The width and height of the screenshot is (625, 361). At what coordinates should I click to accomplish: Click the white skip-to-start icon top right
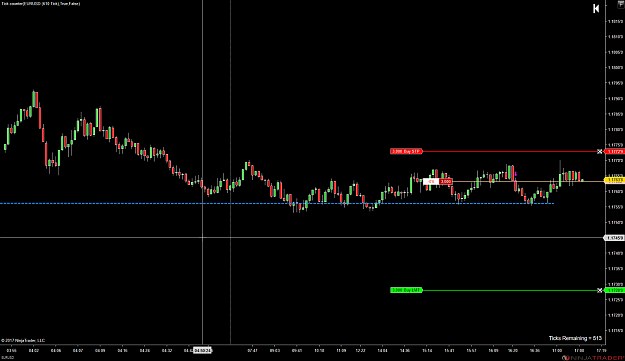click(596, 8)
